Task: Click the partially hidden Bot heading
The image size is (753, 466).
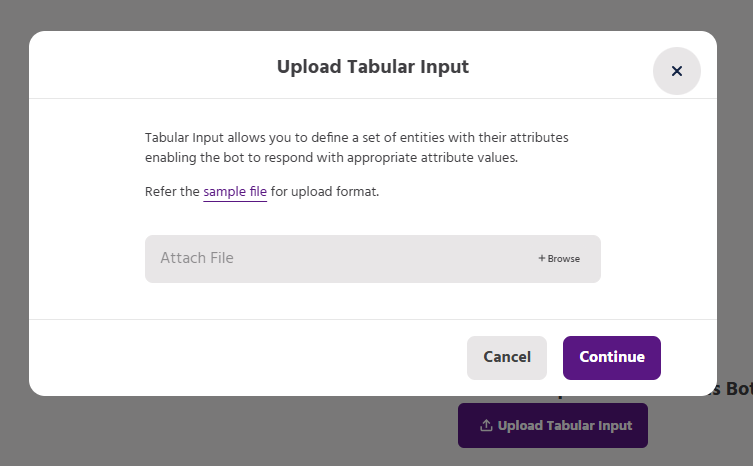Action: (738, 388)
